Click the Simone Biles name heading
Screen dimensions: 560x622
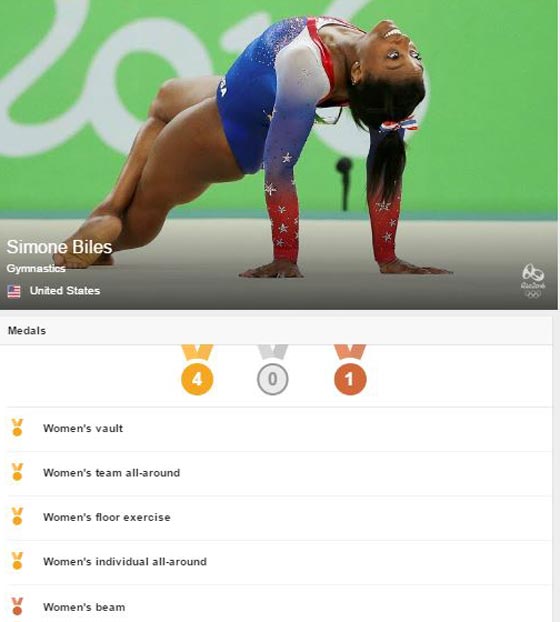(x=59, y=247)
